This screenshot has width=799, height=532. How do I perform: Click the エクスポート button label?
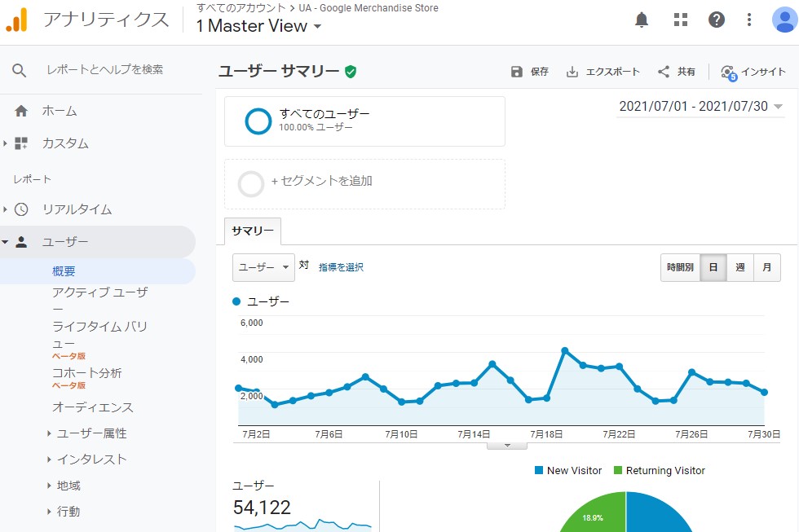pos(612,72)
